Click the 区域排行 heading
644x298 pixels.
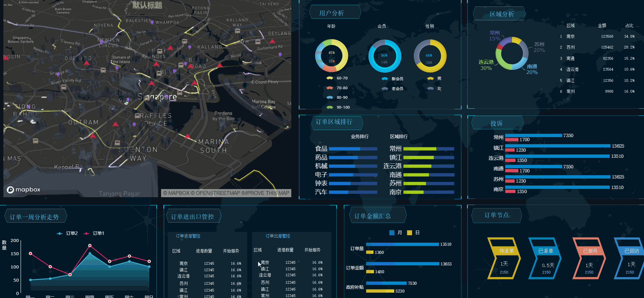click(399, 136)
